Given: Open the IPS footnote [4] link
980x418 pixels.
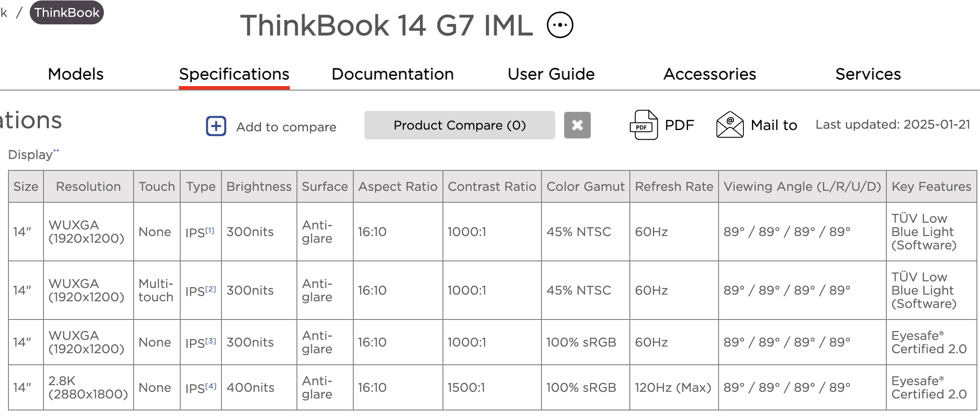Looking at the screenshot, I should pyautogui.click(x=211, y=386).
